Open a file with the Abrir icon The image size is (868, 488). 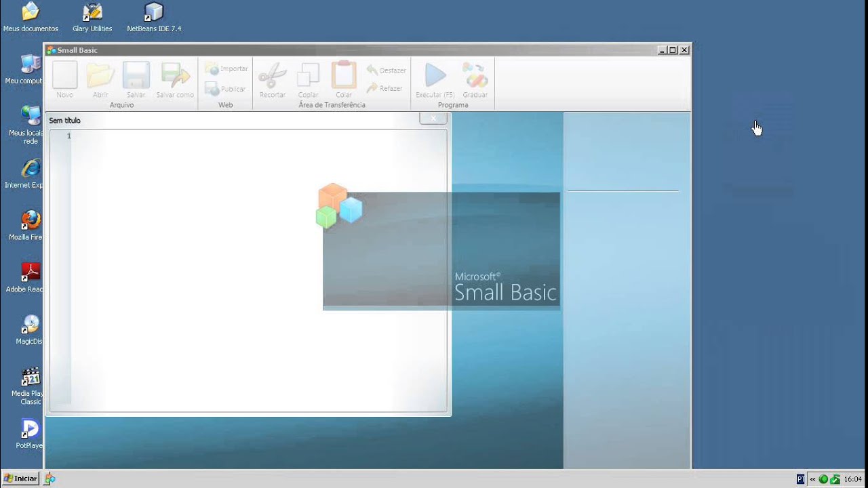click(x=100, y=76)
